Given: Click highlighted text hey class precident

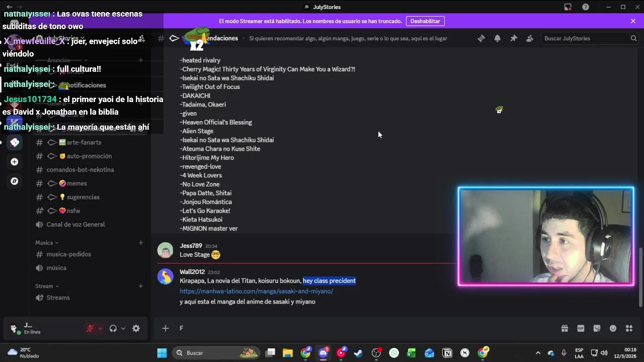Looking at the screenshot, I should click(330, 281).
